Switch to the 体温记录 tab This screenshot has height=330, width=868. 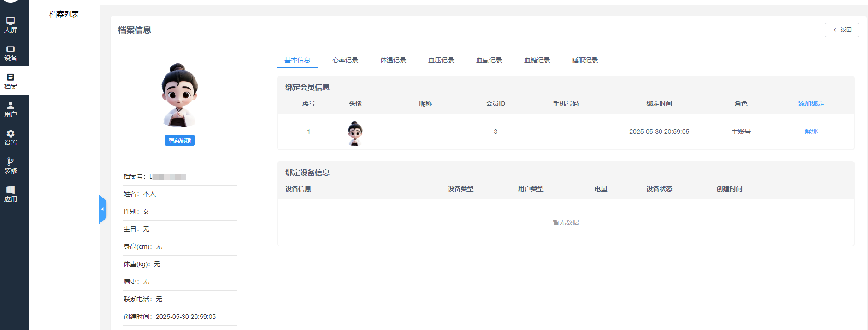[393, 60]
